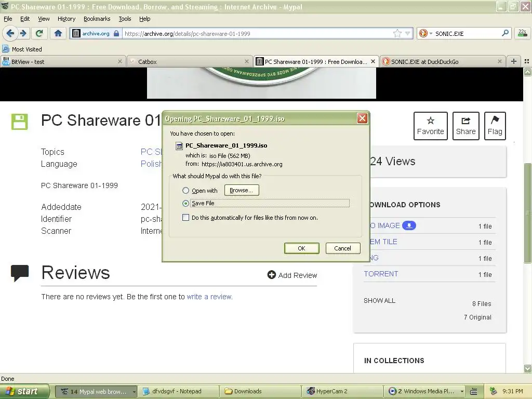Check Do this automatically for files
The height and width of the screenshot is (399, 532).
[185, 218]
